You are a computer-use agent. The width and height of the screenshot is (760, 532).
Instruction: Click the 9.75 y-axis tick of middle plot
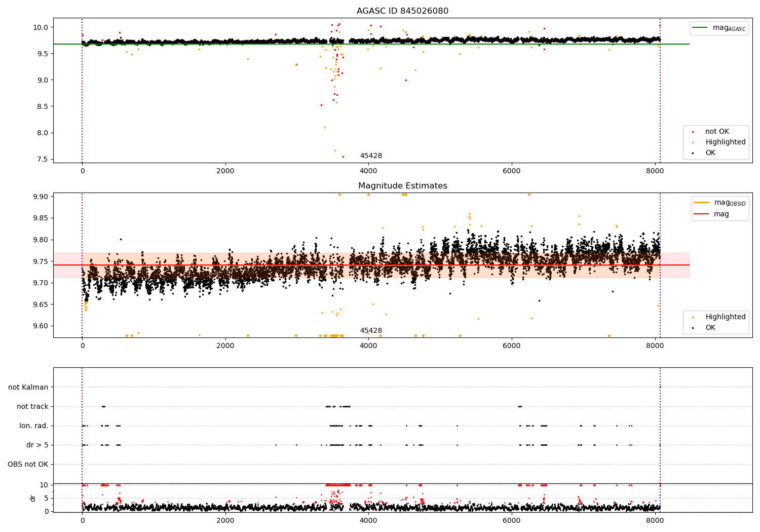pyautogui.click(x=41, y=262)
